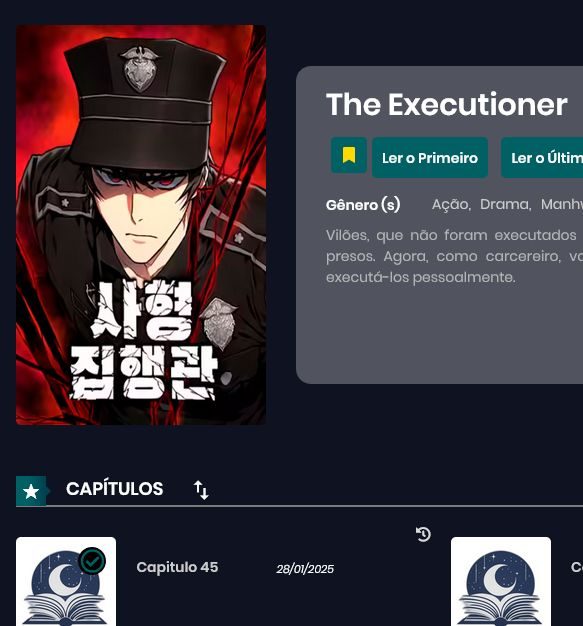Open the reading history clock icon
Viewport: 583px width, 626px height.
click(423, 534)
